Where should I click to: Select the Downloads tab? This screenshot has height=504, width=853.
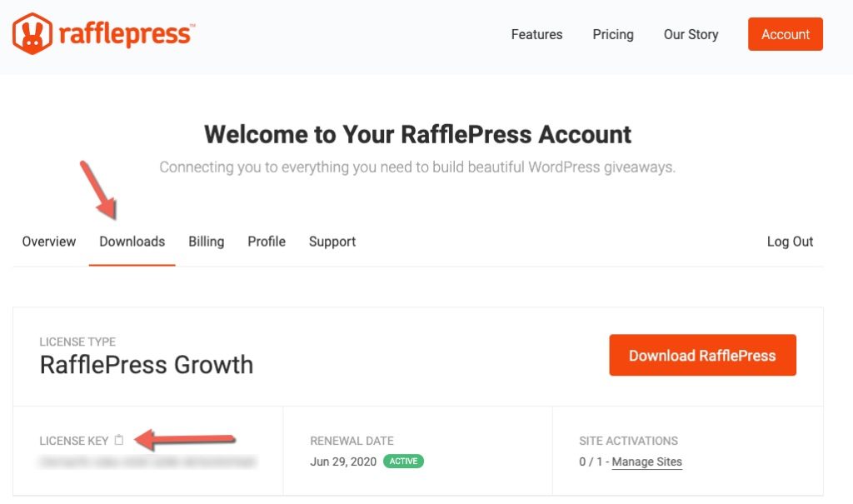(x=132, y=241)
